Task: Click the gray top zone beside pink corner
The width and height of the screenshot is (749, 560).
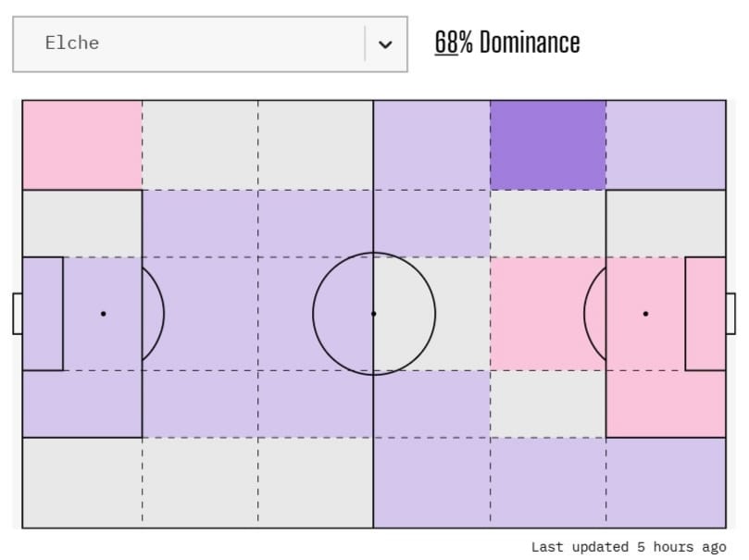Action: 200,144
